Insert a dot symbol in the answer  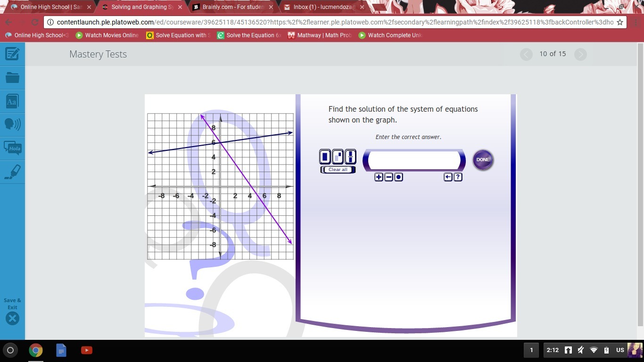tap(398, 177)
